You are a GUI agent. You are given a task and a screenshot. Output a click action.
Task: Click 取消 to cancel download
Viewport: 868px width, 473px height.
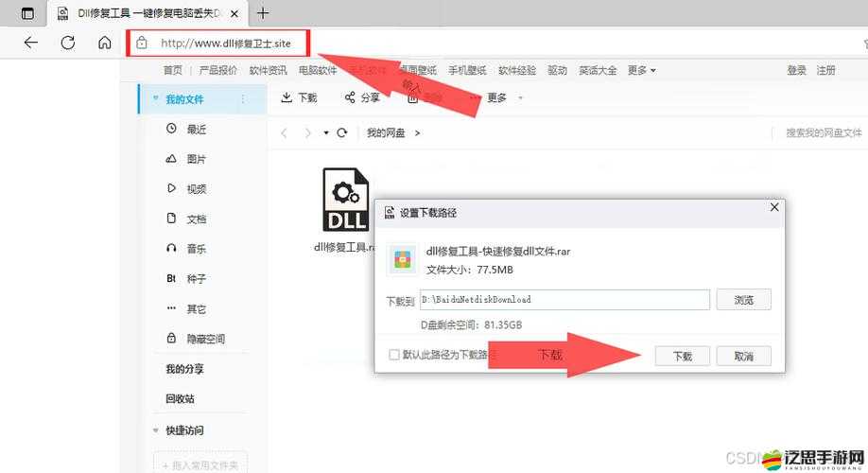[743, 356]
